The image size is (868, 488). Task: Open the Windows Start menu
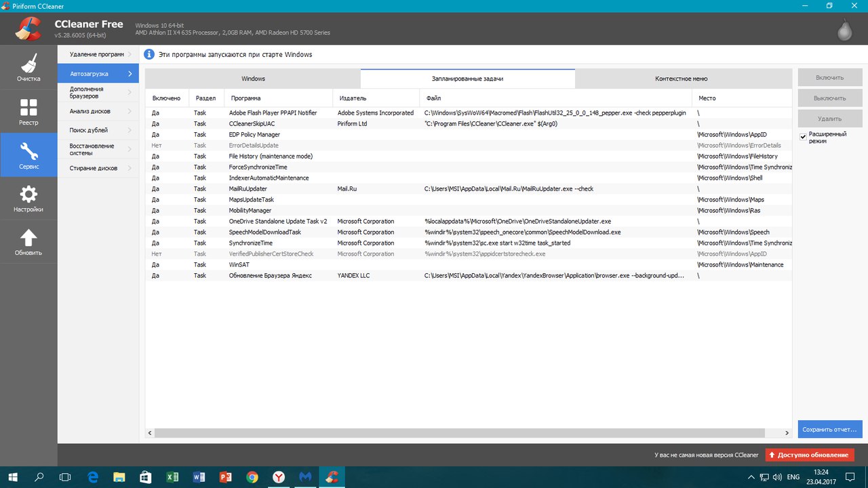coord(12,477)
